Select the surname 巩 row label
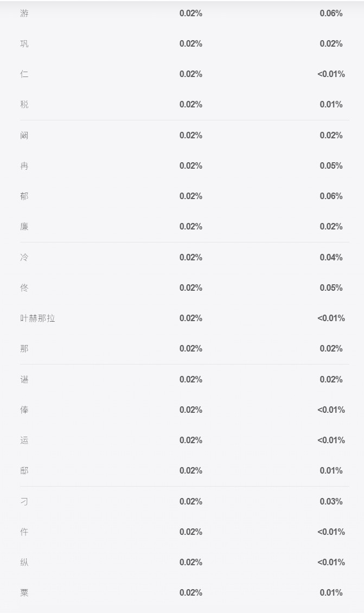The image size is (364, 613). click(24, 44)
